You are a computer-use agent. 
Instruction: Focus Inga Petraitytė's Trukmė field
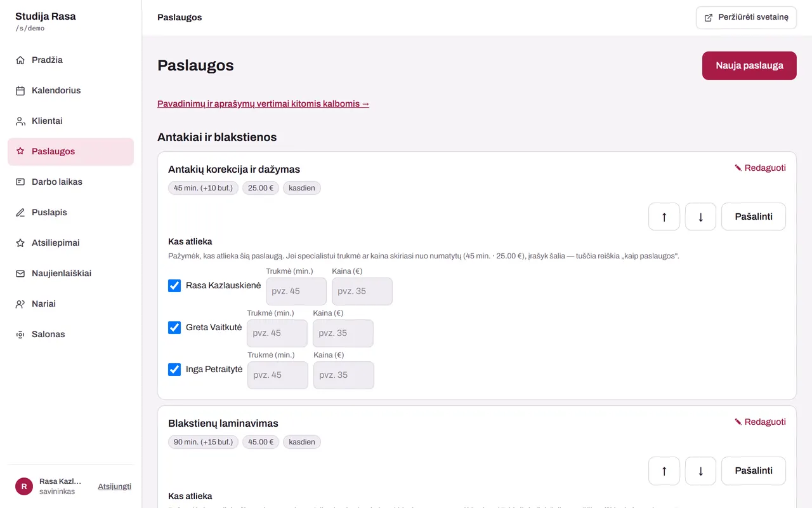pos(278,375)
